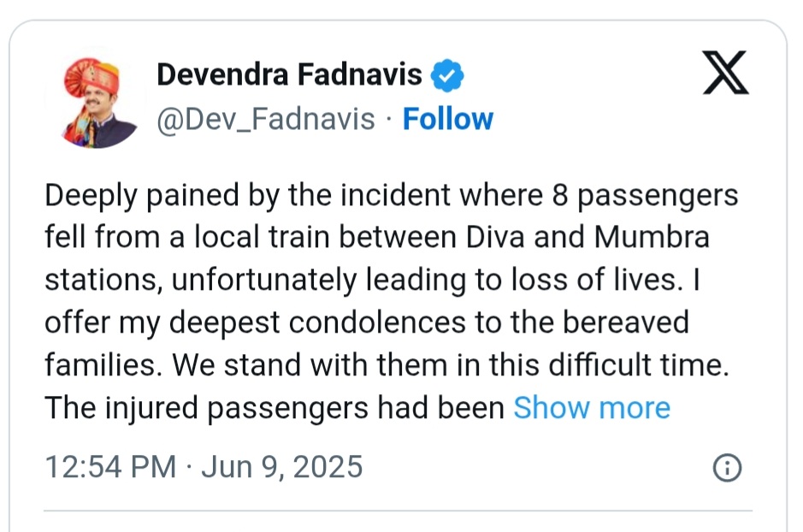
Task: Expand the tweet with Show more
Action: pos(591,408)
